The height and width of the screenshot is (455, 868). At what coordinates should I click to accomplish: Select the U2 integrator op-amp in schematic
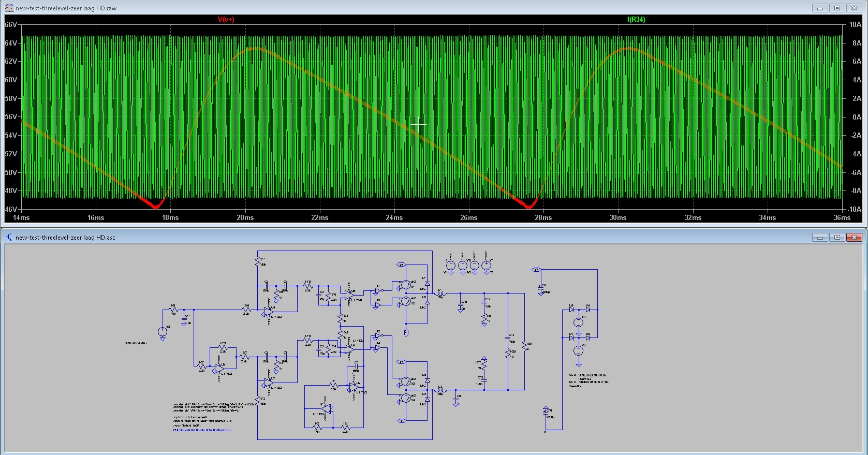pyautogui.click(x=354, y=387)
